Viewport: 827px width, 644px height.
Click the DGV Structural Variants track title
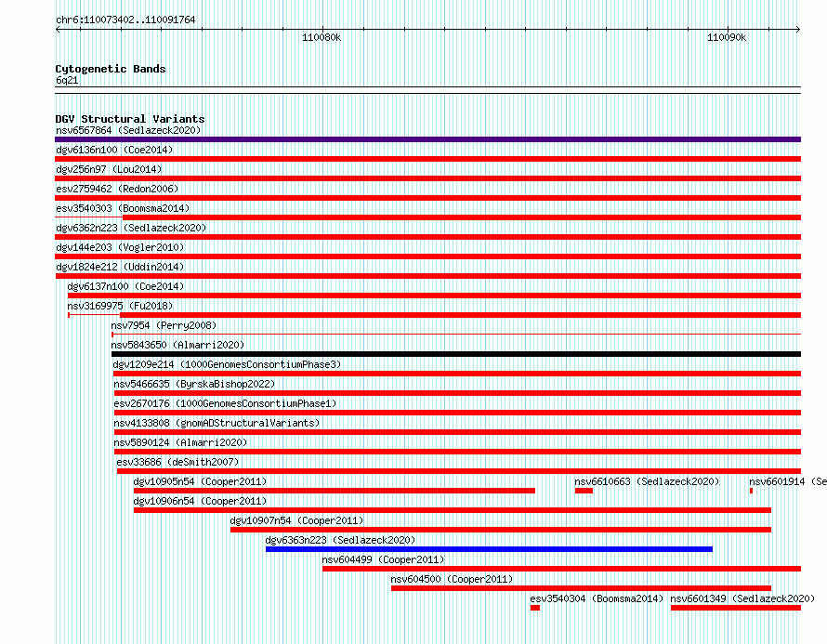click(x=130, y=119)
